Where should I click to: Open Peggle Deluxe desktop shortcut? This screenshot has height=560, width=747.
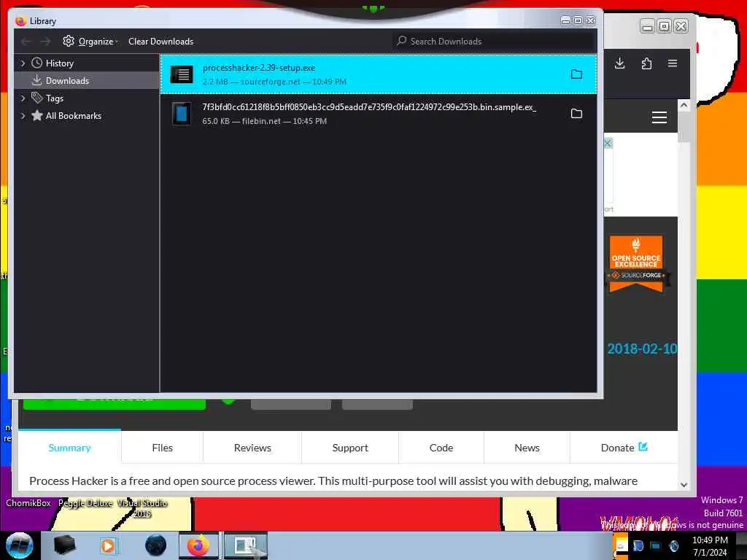86,503
